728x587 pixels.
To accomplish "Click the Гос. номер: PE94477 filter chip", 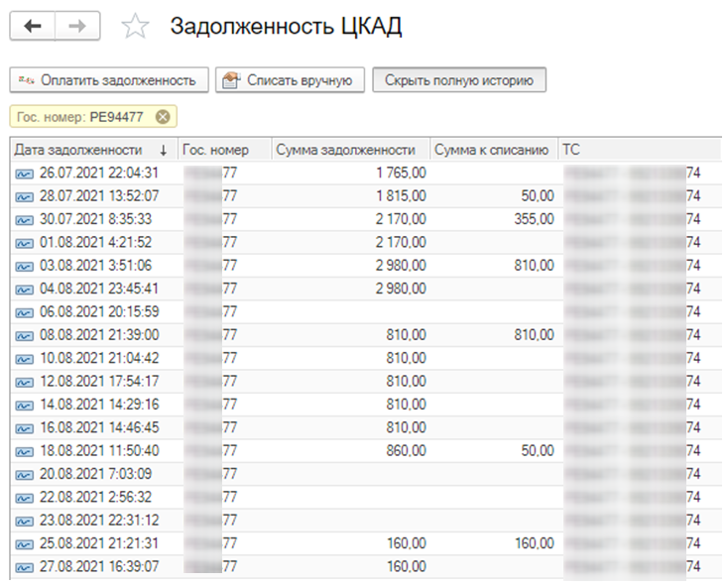I will click(93, 116).
